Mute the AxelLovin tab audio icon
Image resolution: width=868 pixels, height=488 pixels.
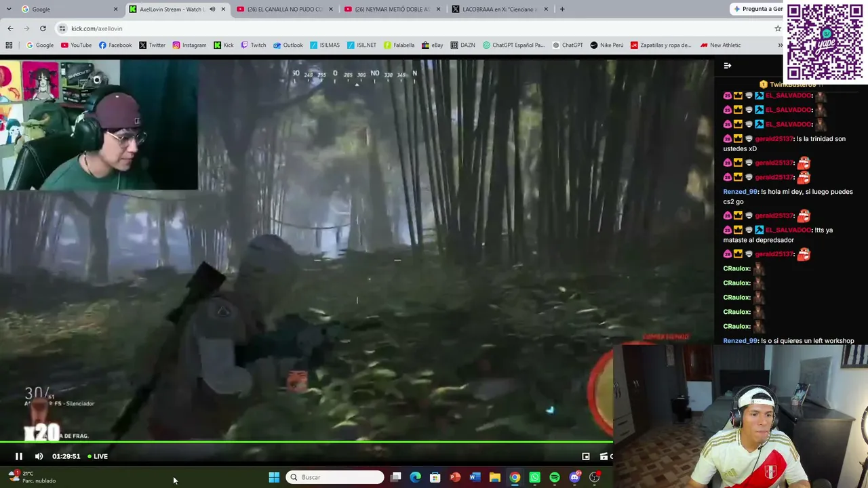(x=212, y=9)
